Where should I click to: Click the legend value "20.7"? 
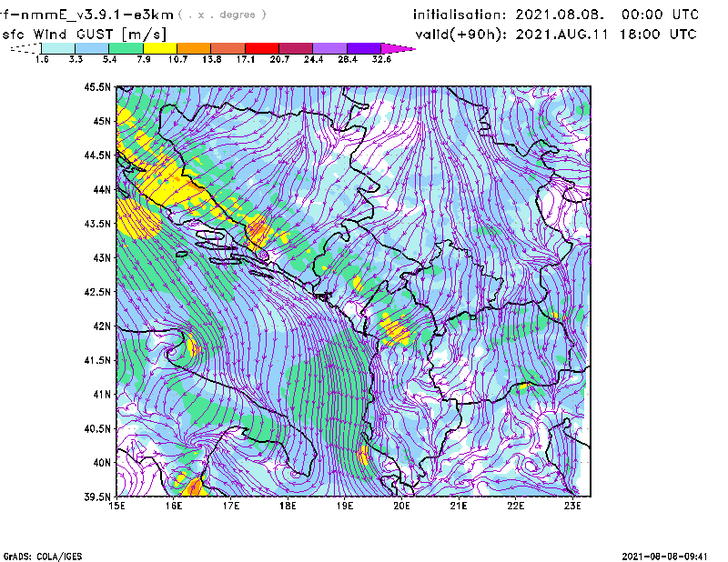279,59
